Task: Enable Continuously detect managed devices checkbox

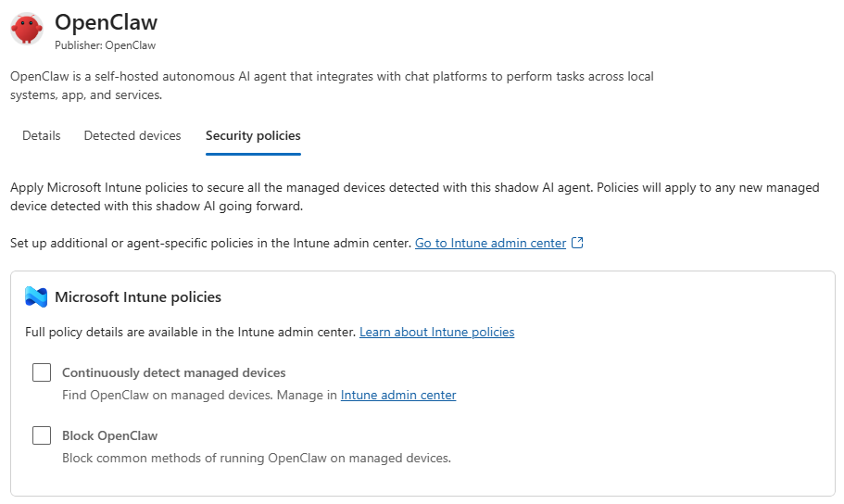Action: [42, 372]
